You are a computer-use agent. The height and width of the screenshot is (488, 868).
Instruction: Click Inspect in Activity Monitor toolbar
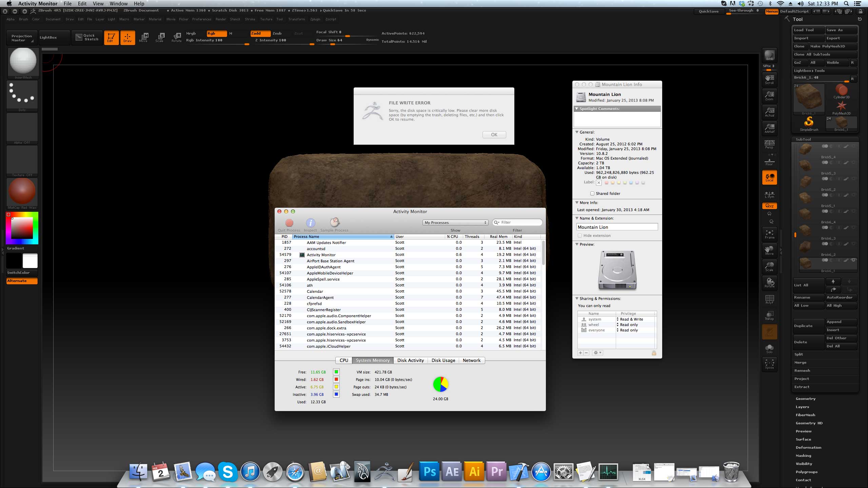pyautogui.click(x=310, y=225)
